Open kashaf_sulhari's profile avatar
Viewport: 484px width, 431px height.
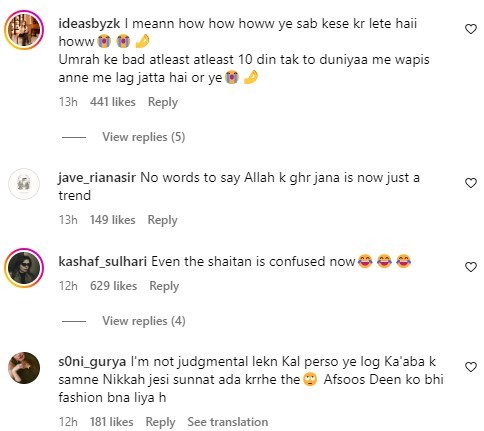[24, 268]
